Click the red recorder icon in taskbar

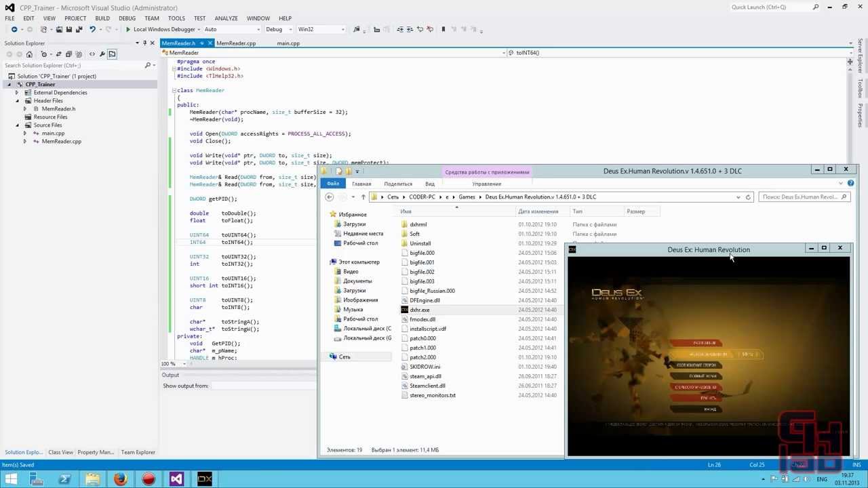click(x=149, y=479)
